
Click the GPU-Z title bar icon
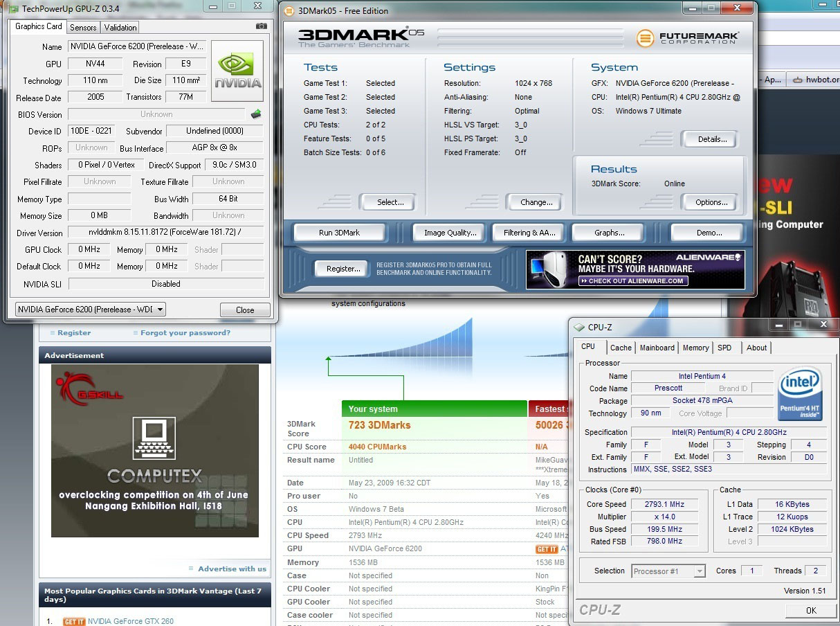pos(14,9)
